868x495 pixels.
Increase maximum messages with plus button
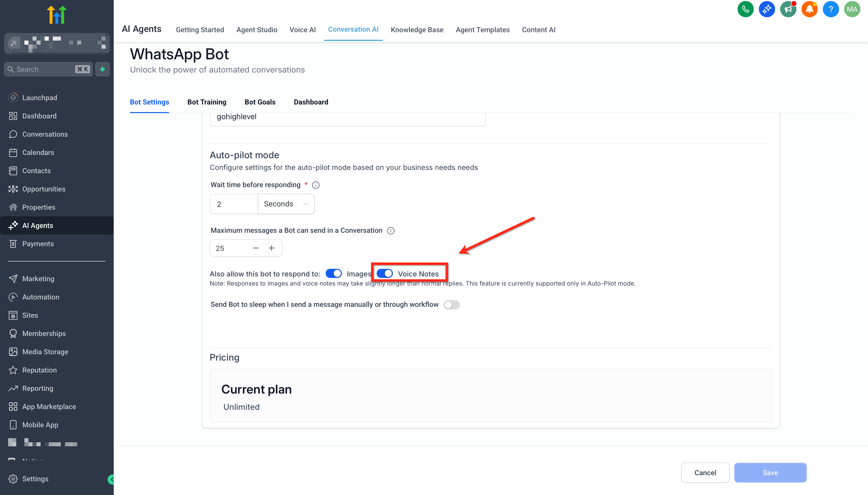271,248
